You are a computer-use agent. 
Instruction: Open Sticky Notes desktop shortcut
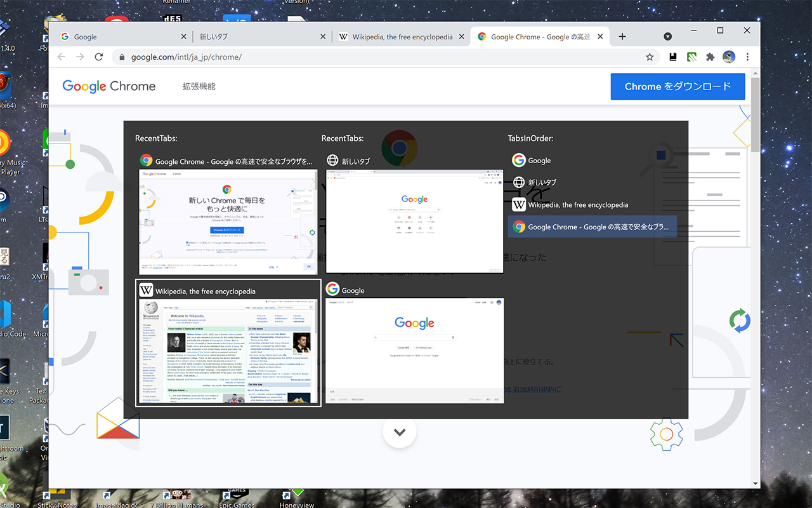coord(56,498)
